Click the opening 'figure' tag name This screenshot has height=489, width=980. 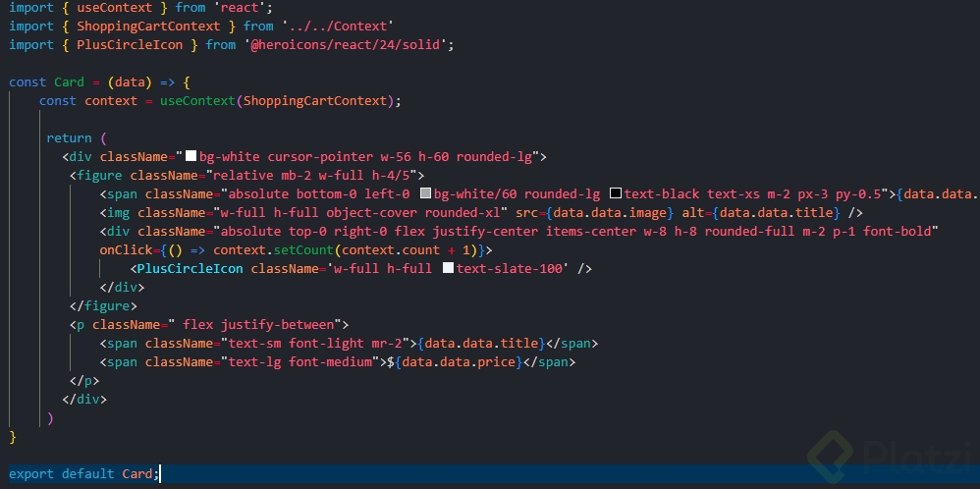pyautogui.click(x=99, y=176)
